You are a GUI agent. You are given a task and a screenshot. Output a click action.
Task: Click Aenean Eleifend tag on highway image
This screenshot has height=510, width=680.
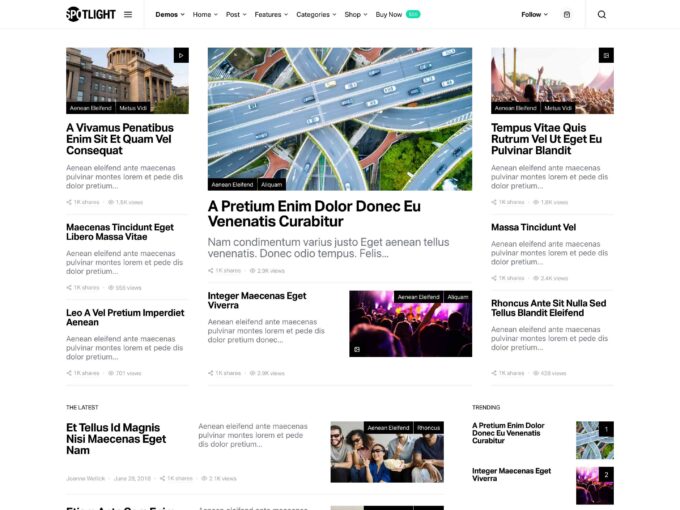tap(232, 184)
